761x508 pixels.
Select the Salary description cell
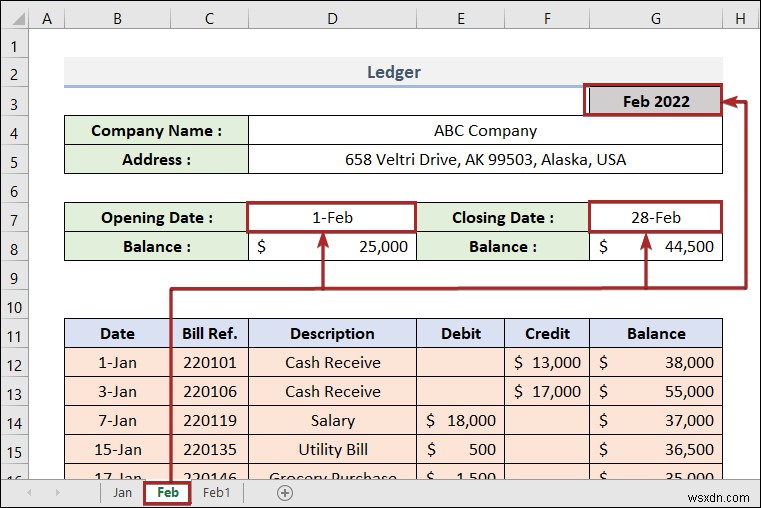point(332,420)
